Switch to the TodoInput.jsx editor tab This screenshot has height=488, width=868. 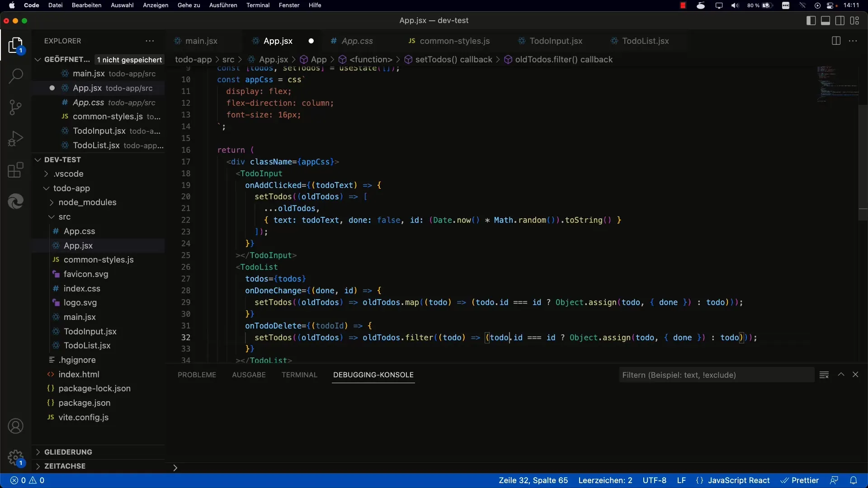pyautogui.click(x=556, y=41)
